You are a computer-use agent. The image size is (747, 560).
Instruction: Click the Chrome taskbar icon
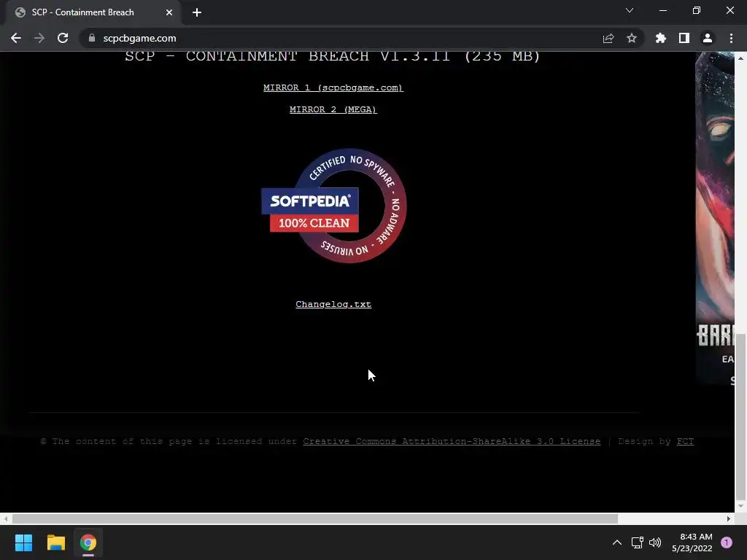88,542
